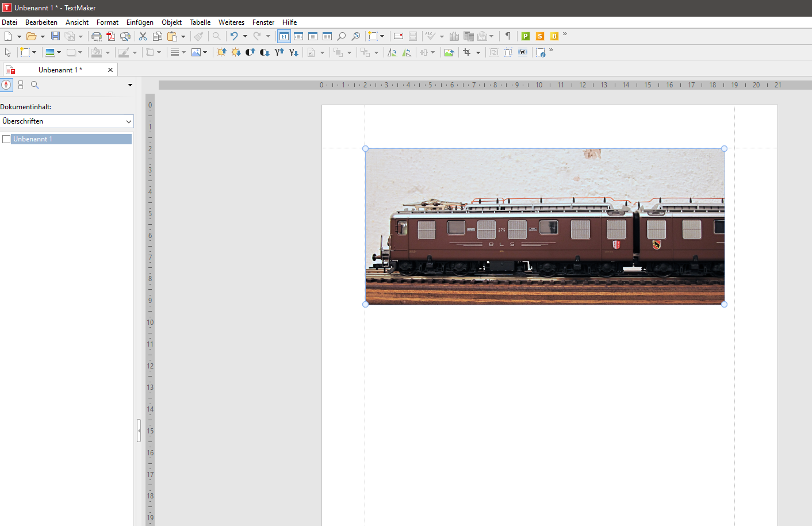Select the actual size 1:1 view icon
The image size is (812, 526).
pos(284,36)
